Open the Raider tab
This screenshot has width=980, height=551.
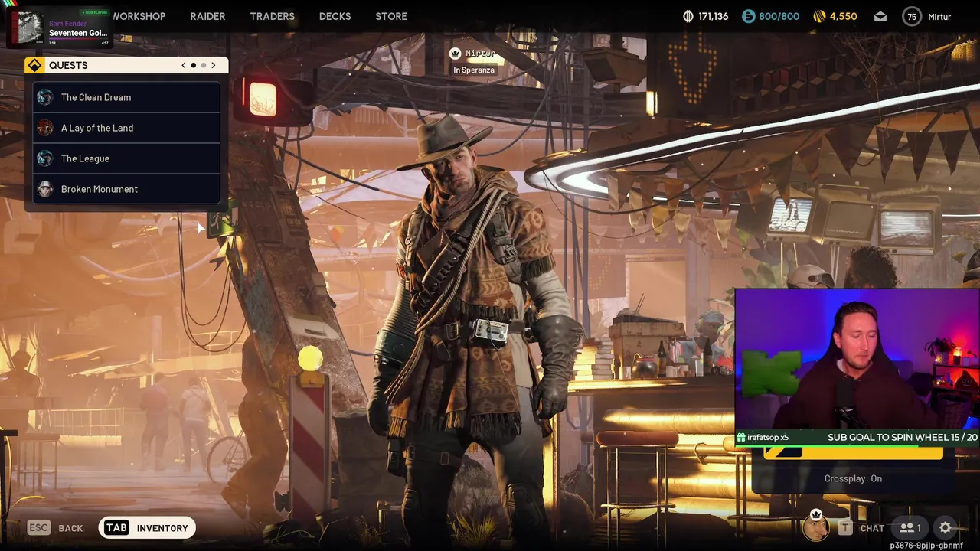[207, 16]
